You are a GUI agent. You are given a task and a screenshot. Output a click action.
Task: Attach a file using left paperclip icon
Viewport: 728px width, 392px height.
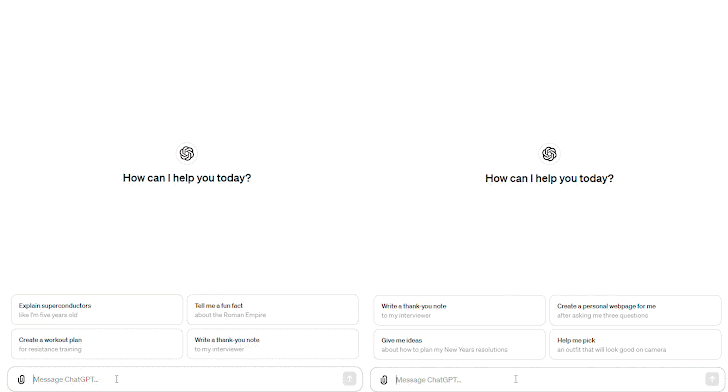pos(21,379)
